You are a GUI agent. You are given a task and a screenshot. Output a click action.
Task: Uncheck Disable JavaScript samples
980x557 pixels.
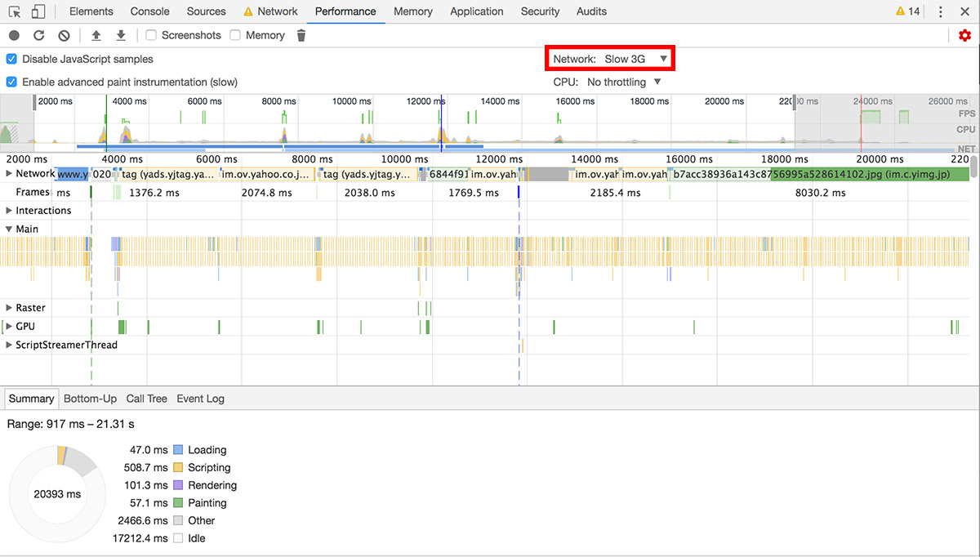pos(11,59)
